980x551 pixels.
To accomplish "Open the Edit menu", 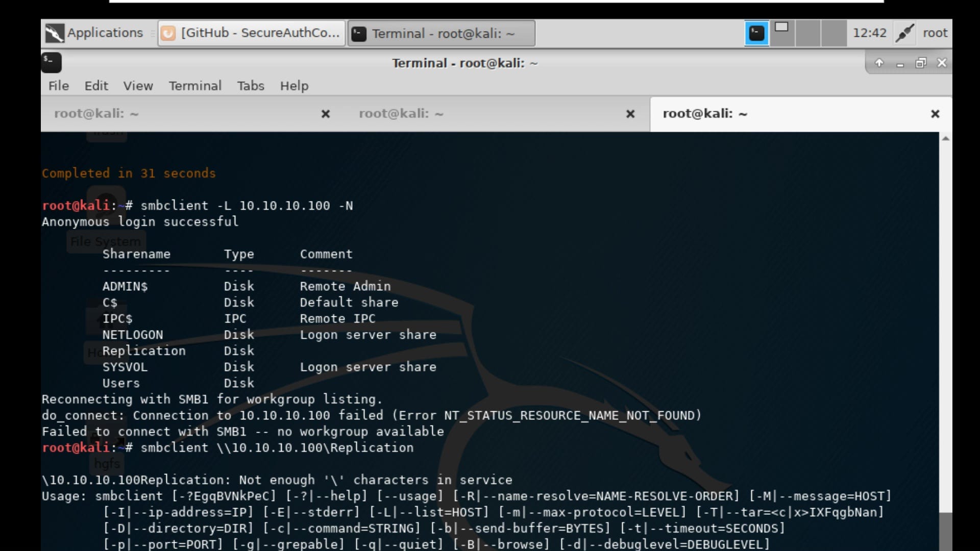I will click(x=96, y=86).
